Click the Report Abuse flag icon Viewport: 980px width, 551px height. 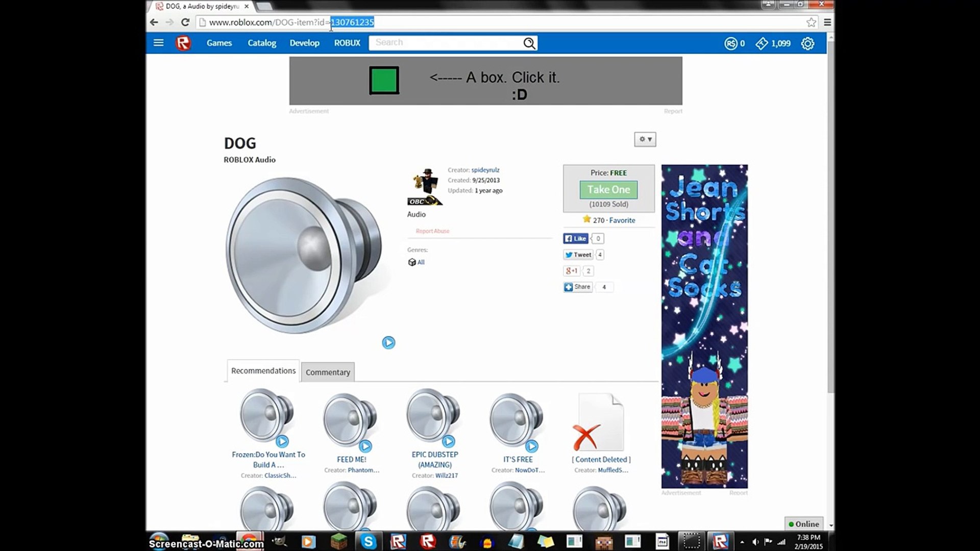click(411, 231)
